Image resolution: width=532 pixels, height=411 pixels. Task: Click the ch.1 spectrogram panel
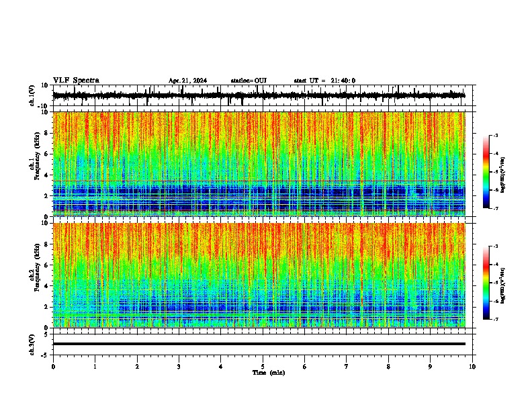point(259,164)
